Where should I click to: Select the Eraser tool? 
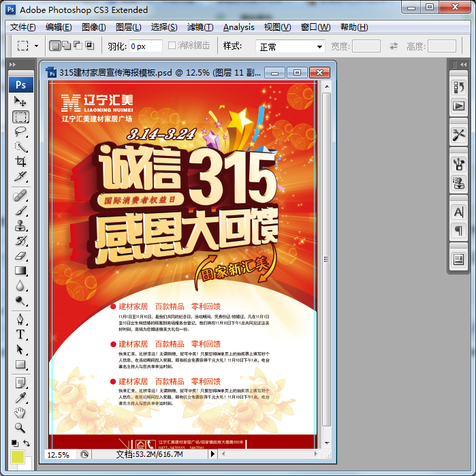[x=20, y=256]
